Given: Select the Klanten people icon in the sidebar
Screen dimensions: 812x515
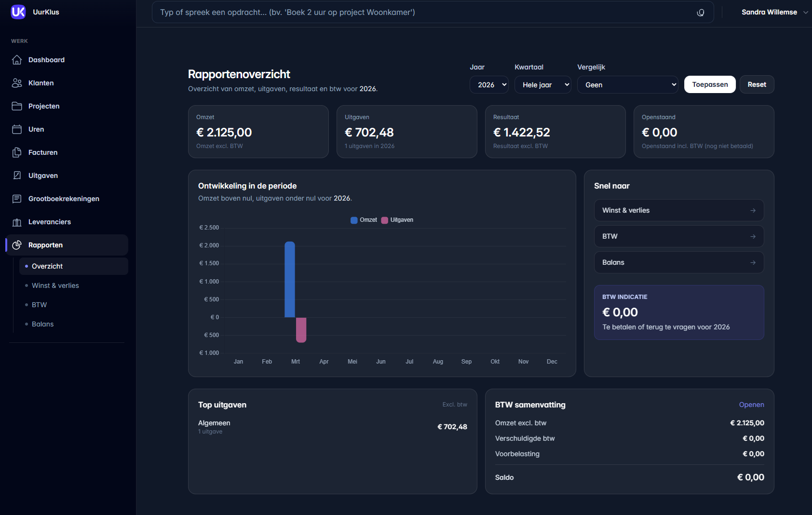Looking at the screenshot, I should click(x=17, y=82).
